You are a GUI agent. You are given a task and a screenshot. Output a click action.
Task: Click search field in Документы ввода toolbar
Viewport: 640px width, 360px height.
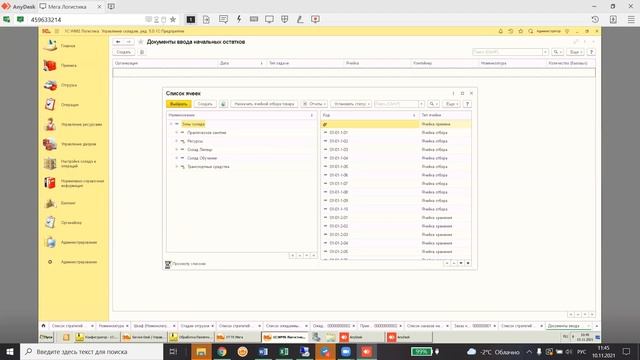coord(507,52)
